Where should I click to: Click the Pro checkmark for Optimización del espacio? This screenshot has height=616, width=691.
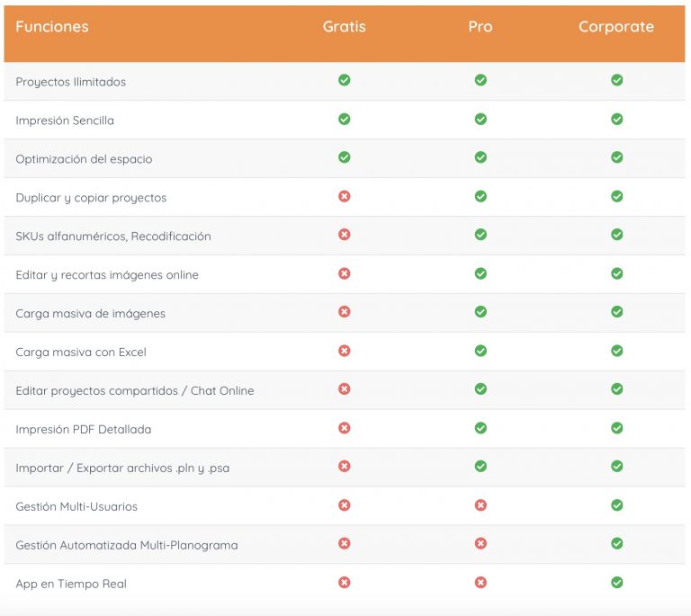tap(480, 157)
